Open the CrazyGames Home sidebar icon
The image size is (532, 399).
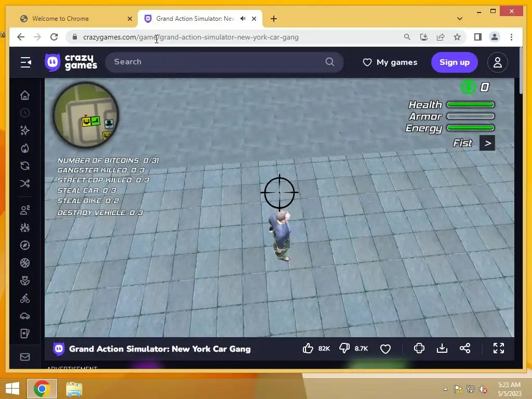click(x=25, y=96)
